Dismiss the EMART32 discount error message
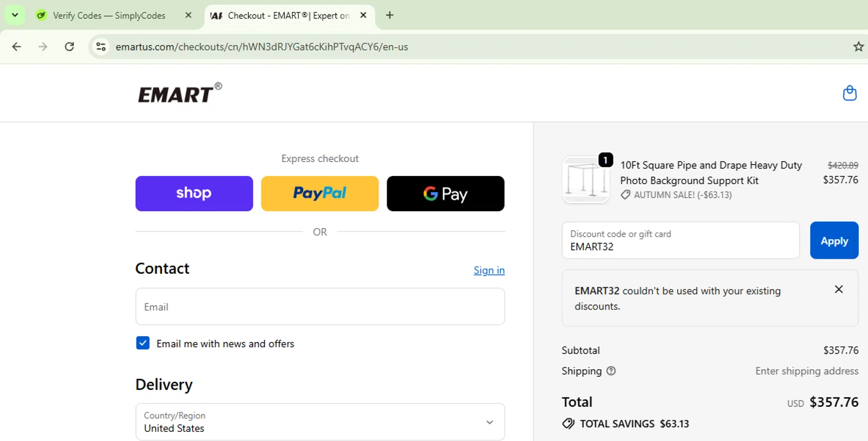This screenshot has width=868, height=441. [838, 289]
